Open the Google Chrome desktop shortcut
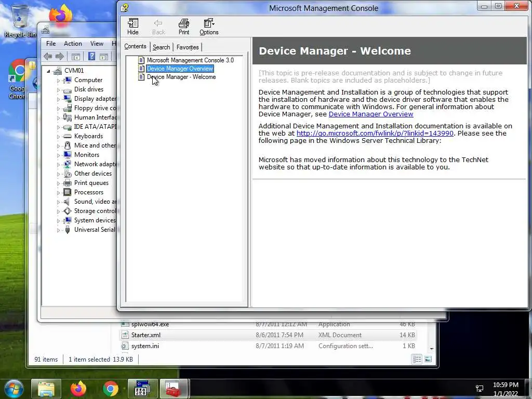 (17, 79)
